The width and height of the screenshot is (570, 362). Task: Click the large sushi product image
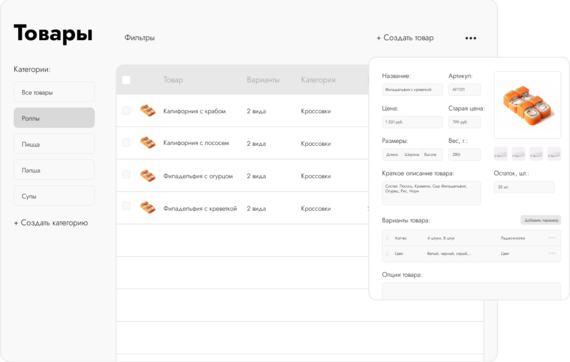pos(527,105)
